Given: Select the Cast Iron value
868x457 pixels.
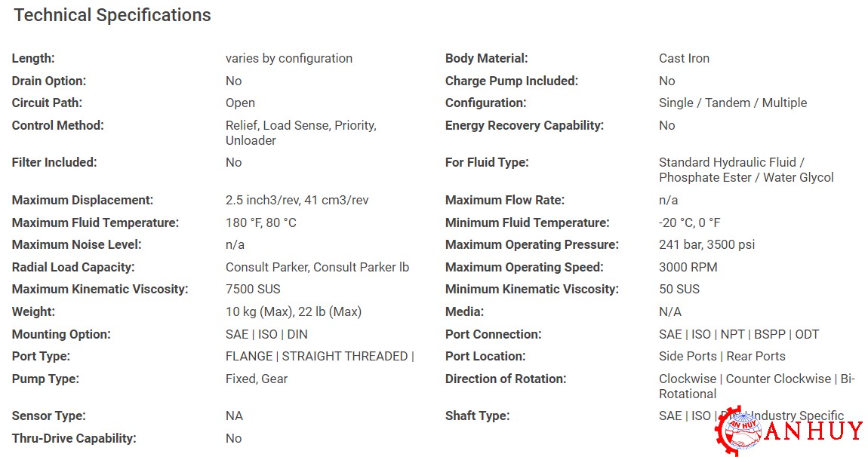Looking at the screenshot, I should [684, 58].
